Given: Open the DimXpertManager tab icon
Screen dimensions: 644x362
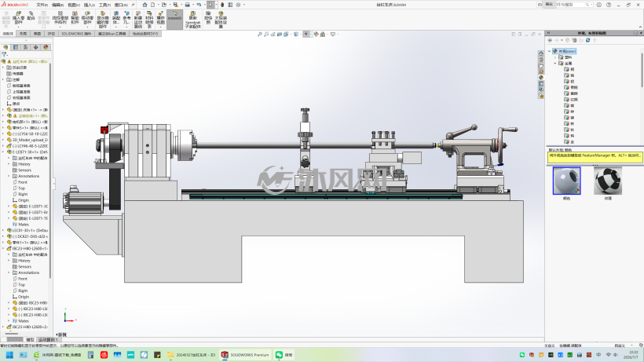Looking at the screenshot, I should click(x=35, y=47).
